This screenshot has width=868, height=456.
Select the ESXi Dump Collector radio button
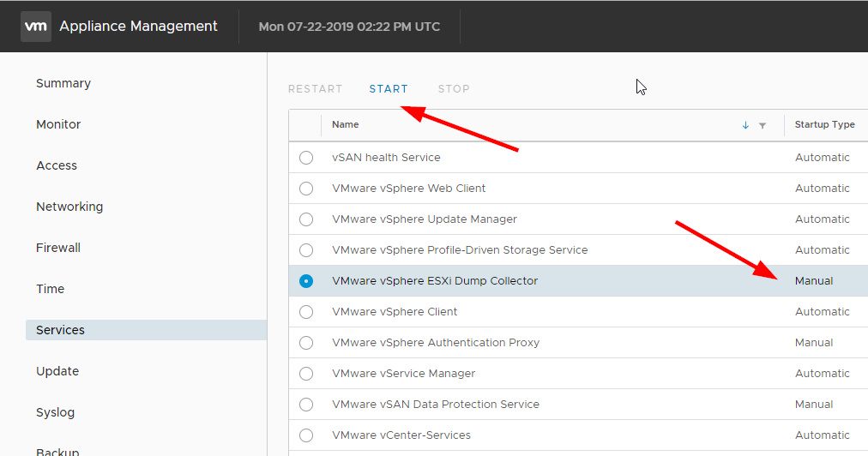(306, 281)
